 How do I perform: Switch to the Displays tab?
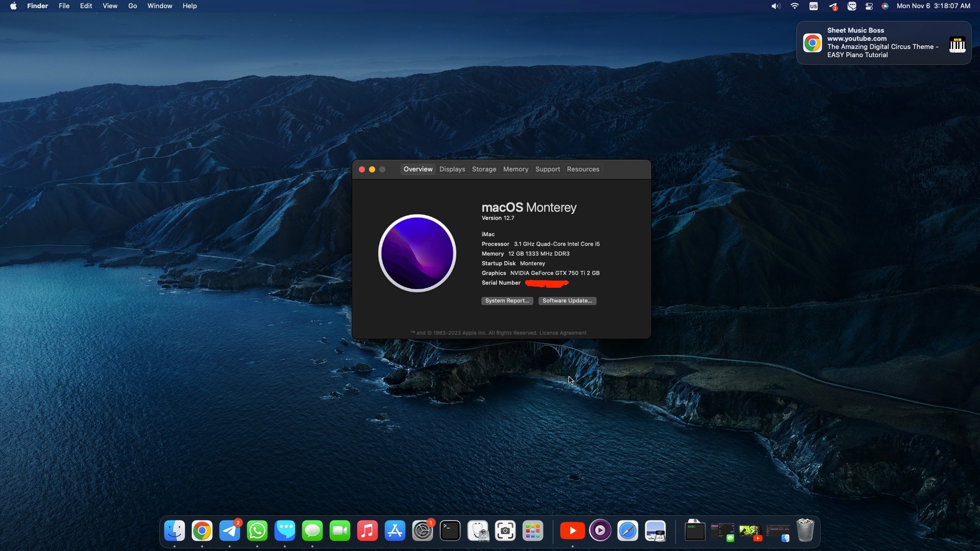[x=452, y=169]
